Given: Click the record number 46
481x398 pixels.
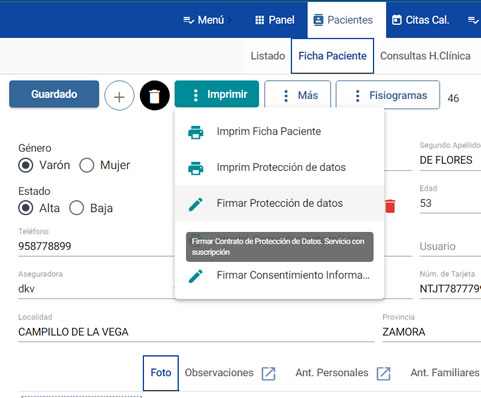Looking at the screenshot, I should (x=453, y=98).
